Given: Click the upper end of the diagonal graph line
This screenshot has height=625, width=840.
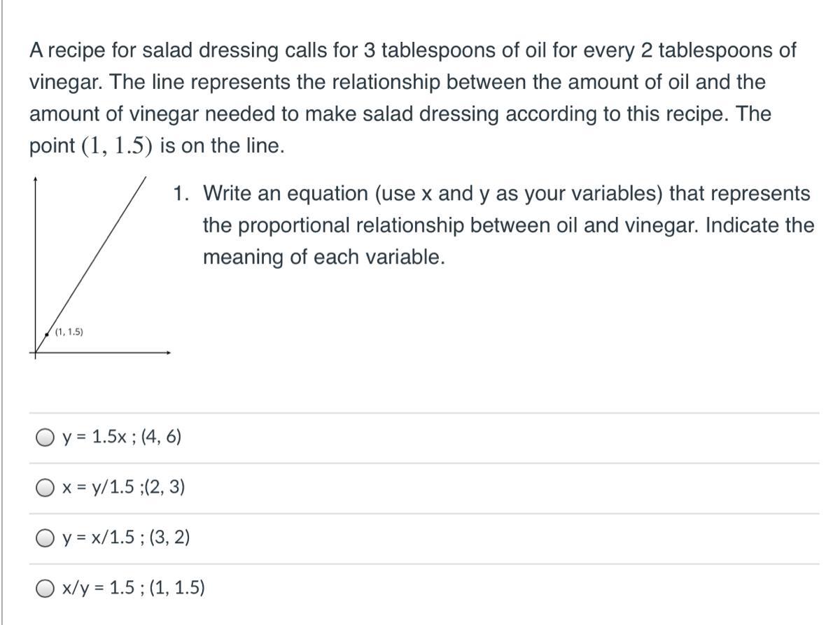Looking at the screenshot, I should [x=143, y=179].
